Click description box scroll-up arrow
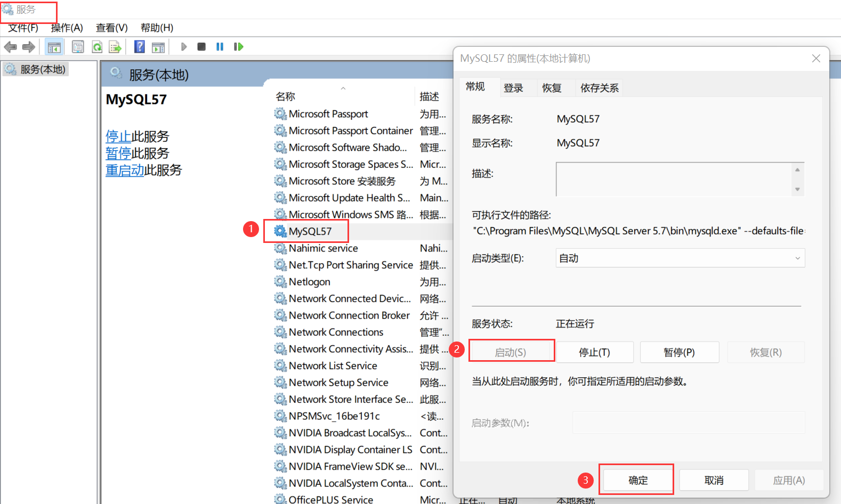Screen dimensions: 841x504 coord(797,170)
